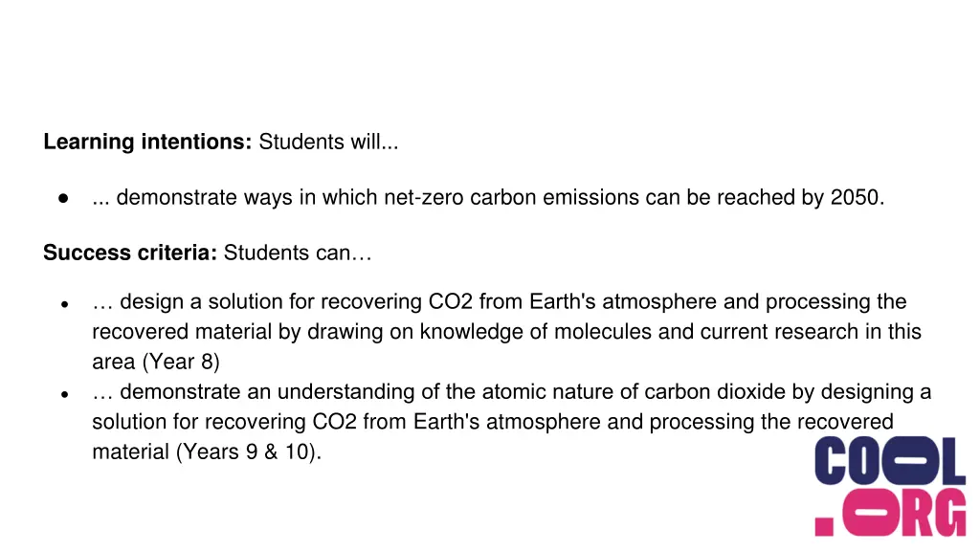Select the bullet before the net-zero sentence
Screen dimensions: 980x551
tap(63, 199)
